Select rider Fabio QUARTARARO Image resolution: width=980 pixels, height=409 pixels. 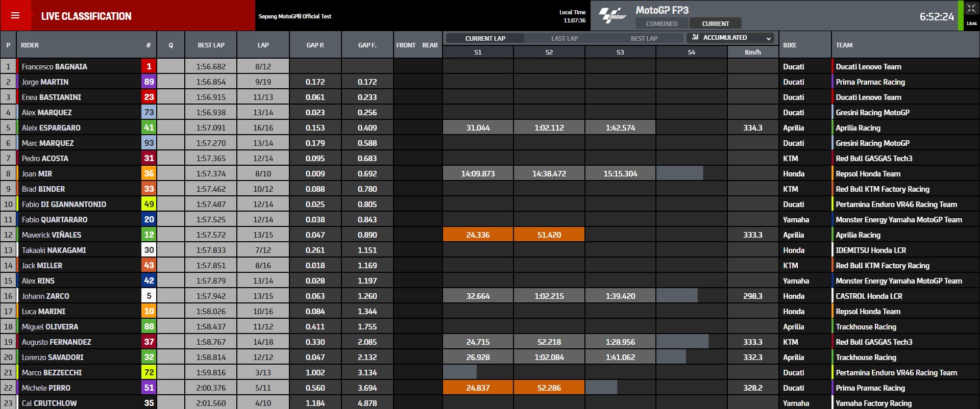[55, 220]
